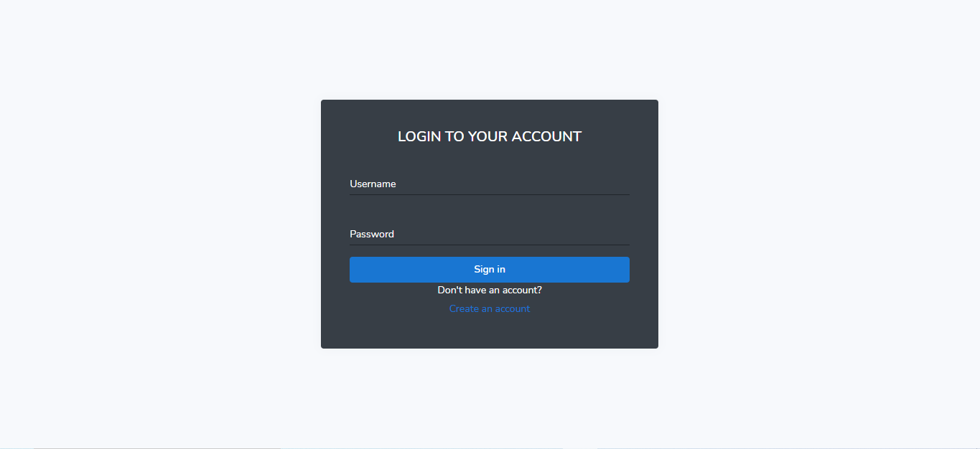Open the Create an account link

pyautogui.click(x=490, y=309)
